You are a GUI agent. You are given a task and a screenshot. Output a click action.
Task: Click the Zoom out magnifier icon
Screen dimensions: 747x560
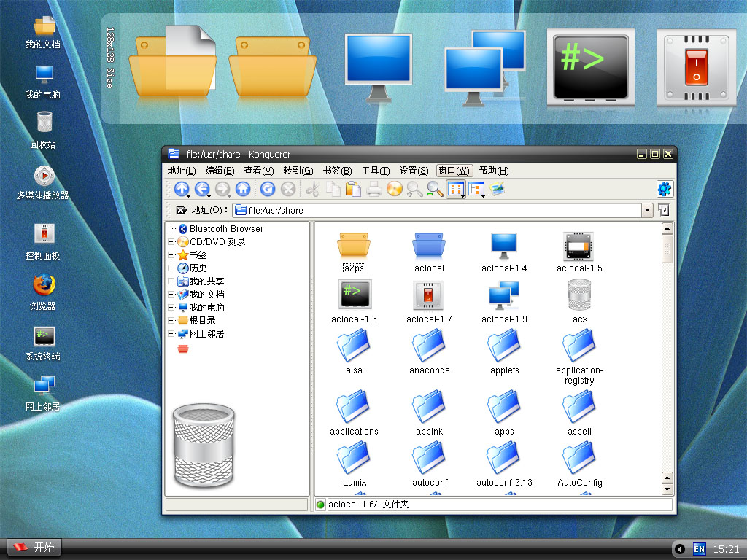[x=435, y=189]
